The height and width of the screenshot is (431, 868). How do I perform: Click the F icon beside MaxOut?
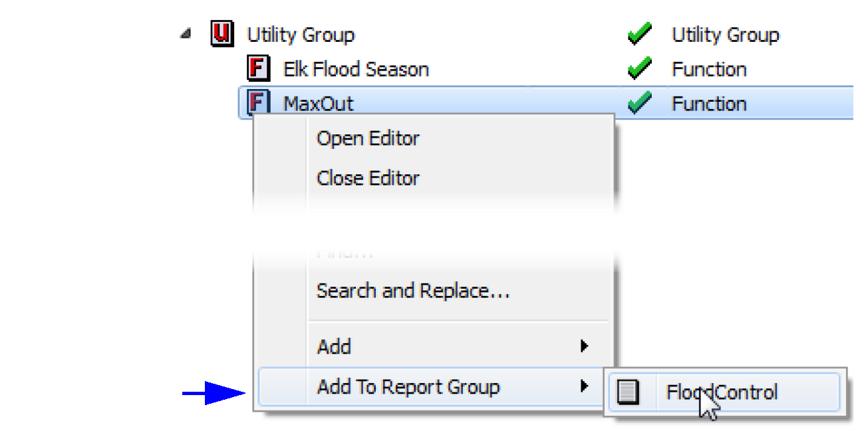click(x=258, y=103)
